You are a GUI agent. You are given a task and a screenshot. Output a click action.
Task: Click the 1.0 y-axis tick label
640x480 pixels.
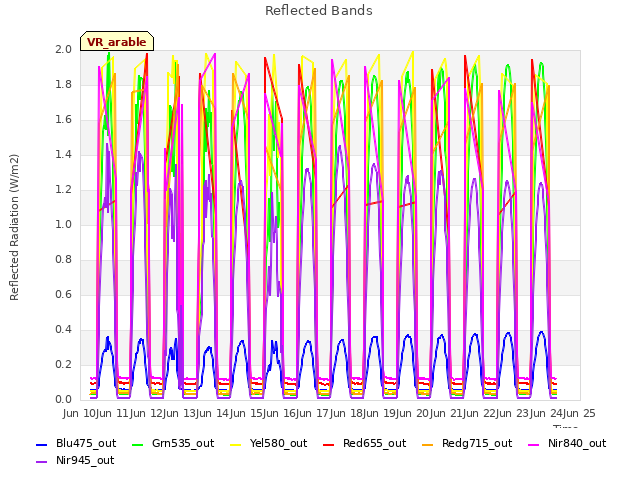64,224
